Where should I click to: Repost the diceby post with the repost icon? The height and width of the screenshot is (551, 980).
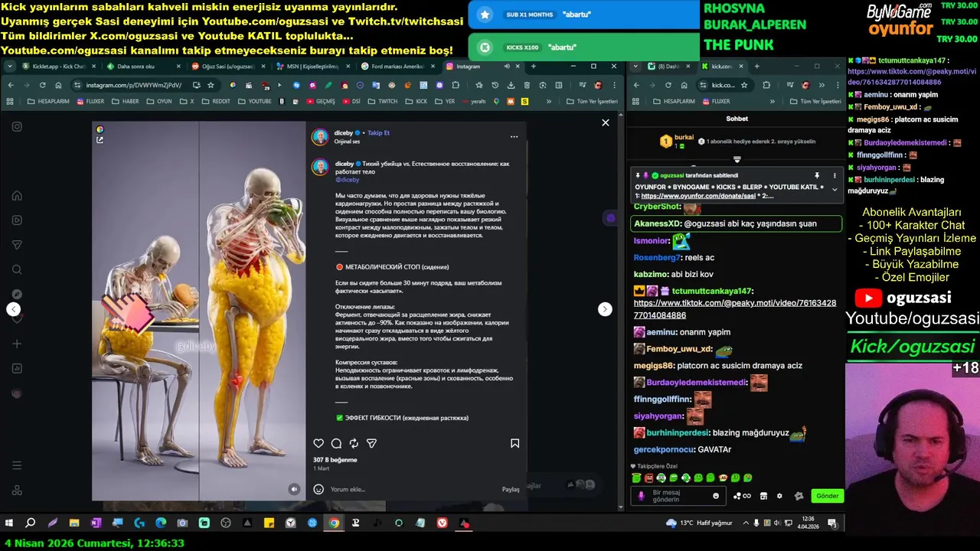354,443
